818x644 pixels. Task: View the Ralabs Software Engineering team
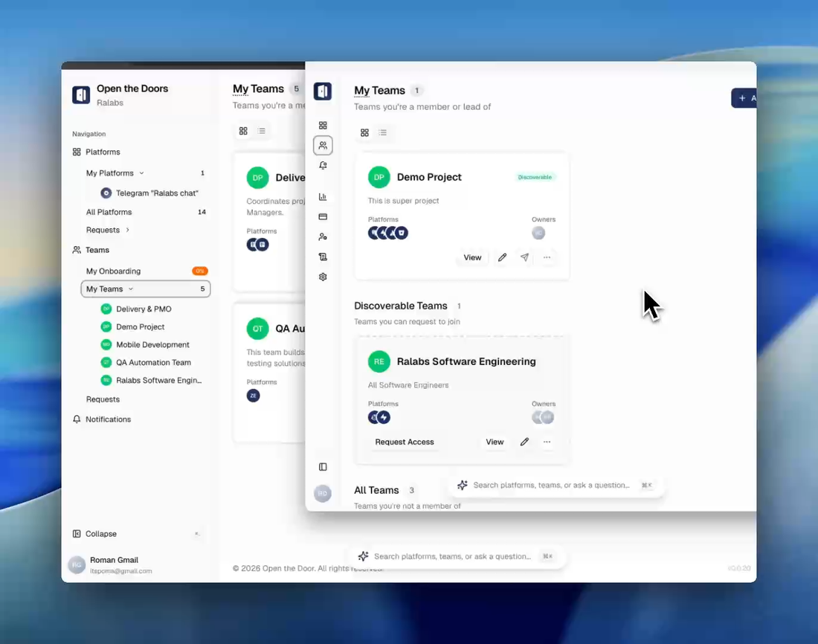495,442
